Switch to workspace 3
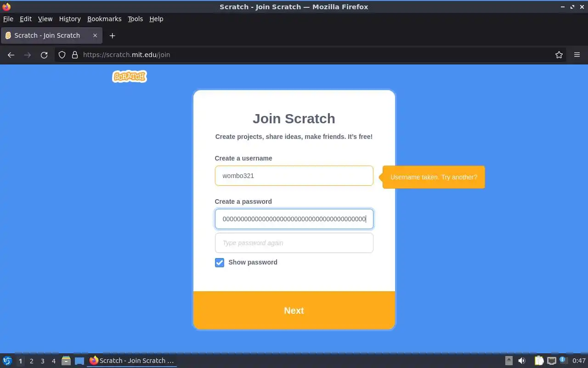This screenshot has height=368, width=588. pyautogui.click(x=42, y=361)
